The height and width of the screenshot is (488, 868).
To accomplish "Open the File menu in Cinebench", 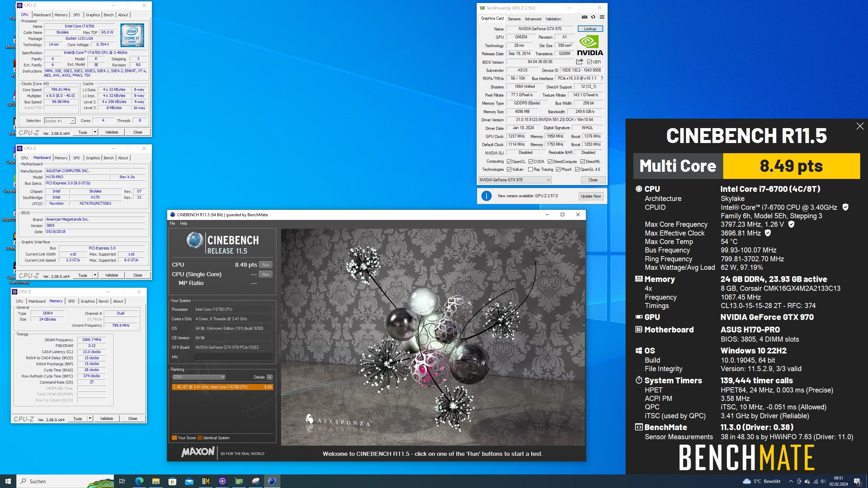I will (173, 223).
